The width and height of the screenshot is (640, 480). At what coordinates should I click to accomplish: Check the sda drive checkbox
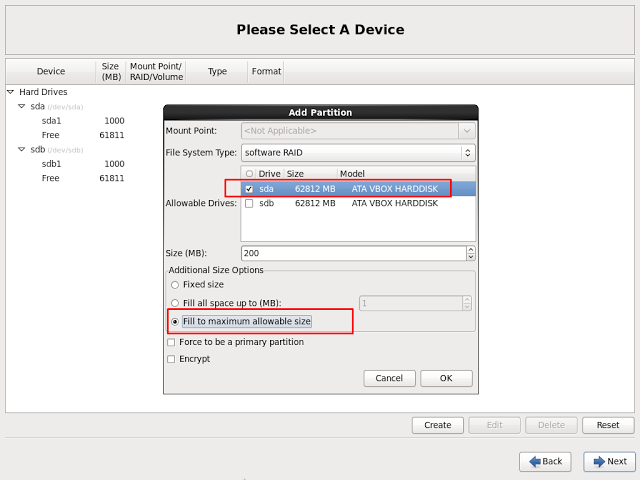[248, 188]
